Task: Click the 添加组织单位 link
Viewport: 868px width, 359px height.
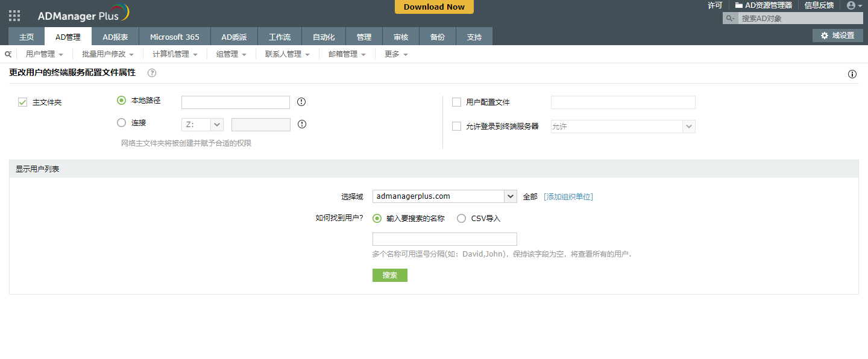Action: click(x=568, y=196)
